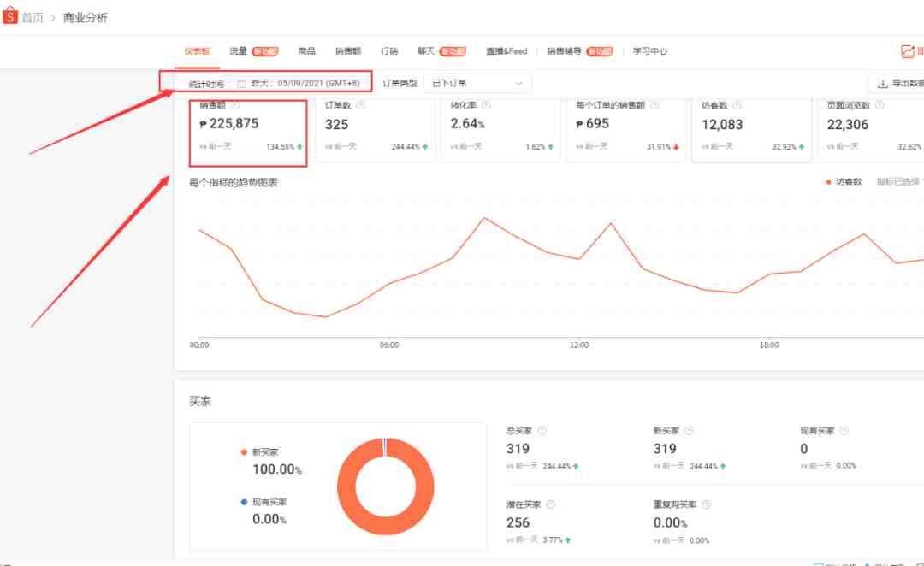This screenshot has height=566, width=924.
Task: Click the info icon beside 潜在买家
Action: pos(551,504)
